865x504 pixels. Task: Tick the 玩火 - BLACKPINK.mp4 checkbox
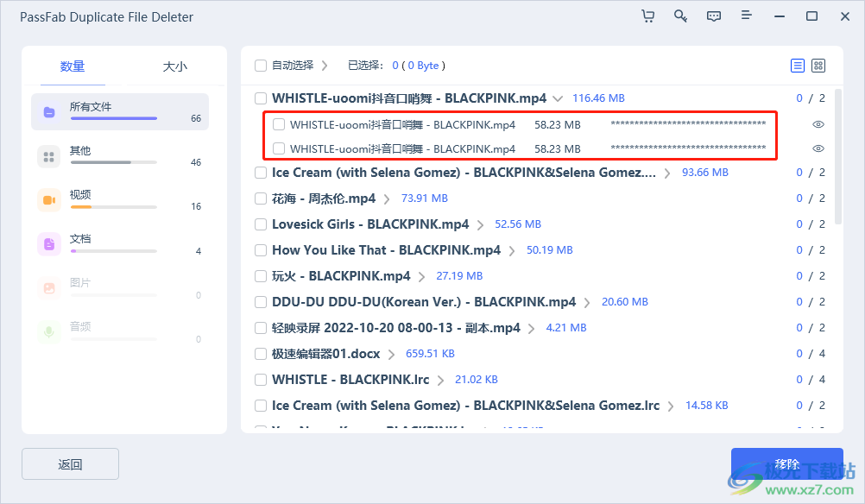point(261,276)
